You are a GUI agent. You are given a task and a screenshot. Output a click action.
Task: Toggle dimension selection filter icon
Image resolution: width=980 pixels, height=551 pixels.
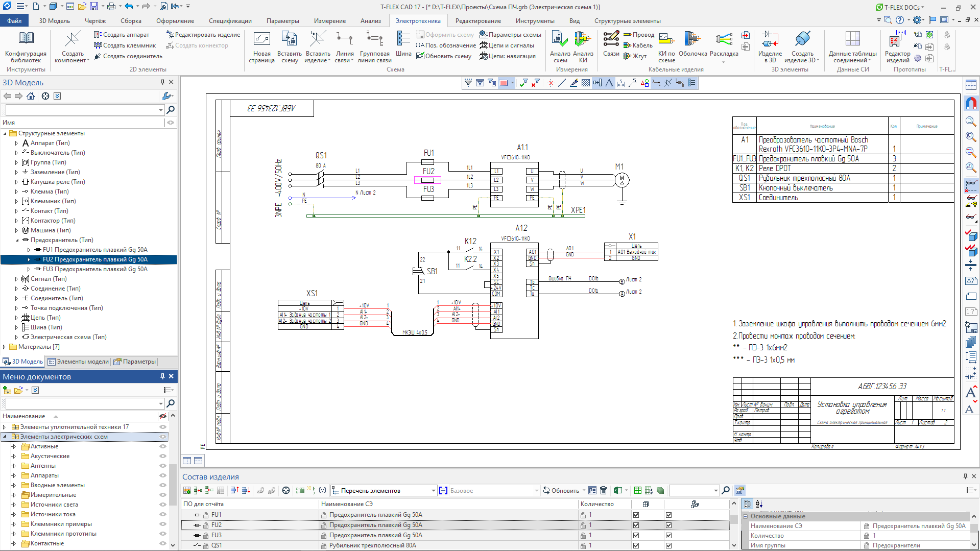click(x=621, y=83)
